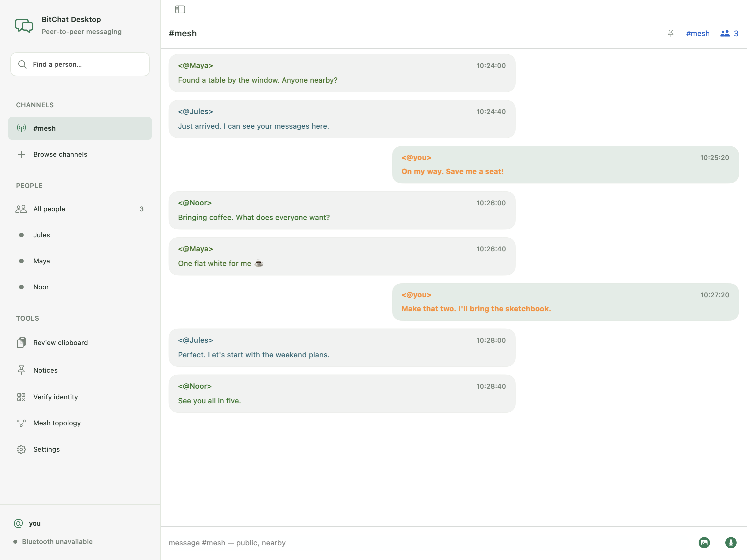Attach an image with the photo icon
The width and height of the screenshot is (747, 560).
pyautogui.click(x=704, y=542)
